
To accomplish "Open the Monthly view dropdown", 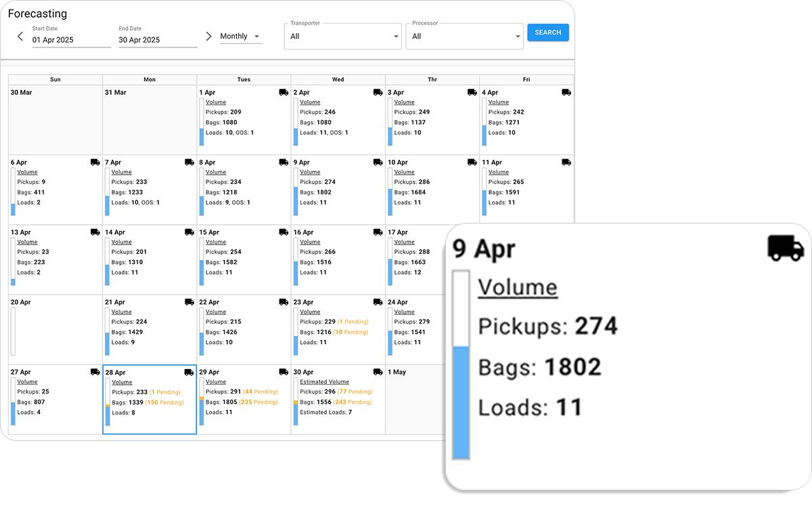I will coord(240,37).
